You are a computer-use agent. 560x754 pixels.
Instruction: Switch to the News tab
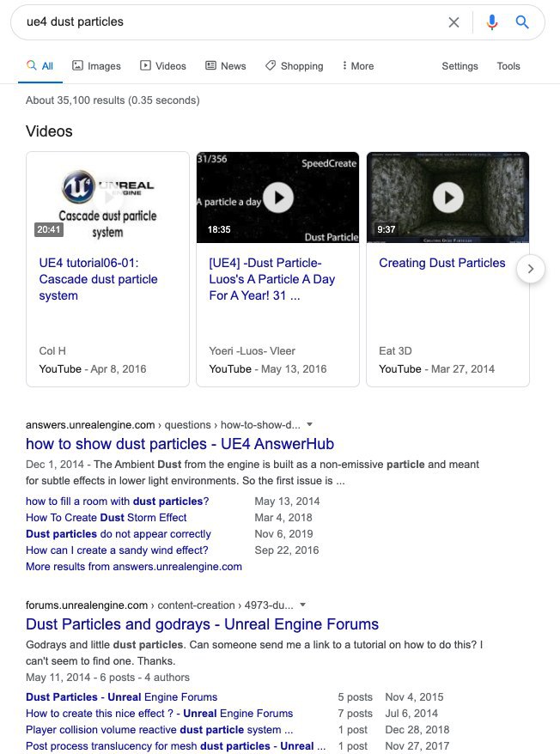click(226, 66)
